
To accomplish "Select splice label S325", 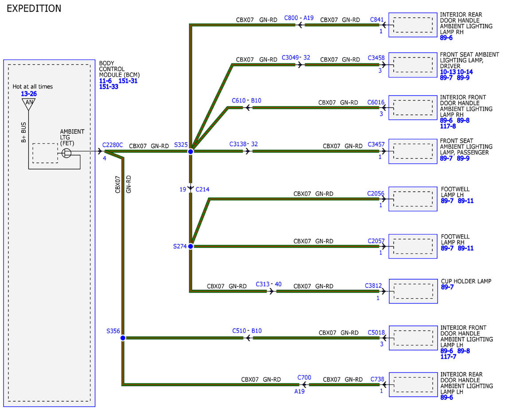I will [181, 145].
